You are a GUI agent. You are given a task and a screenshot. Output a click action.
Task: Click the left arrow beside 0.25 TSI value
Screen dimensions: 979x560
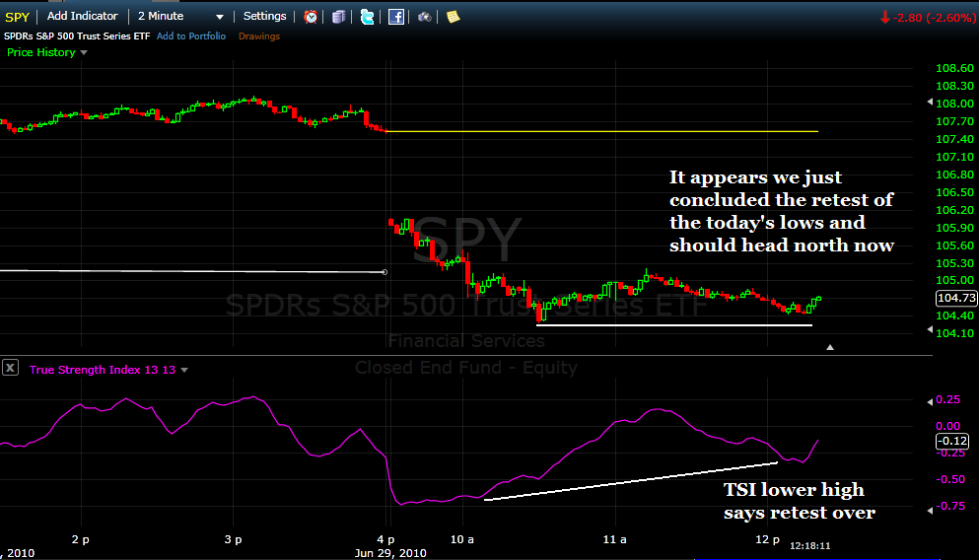pyautogui.click(x=930, y=401)
